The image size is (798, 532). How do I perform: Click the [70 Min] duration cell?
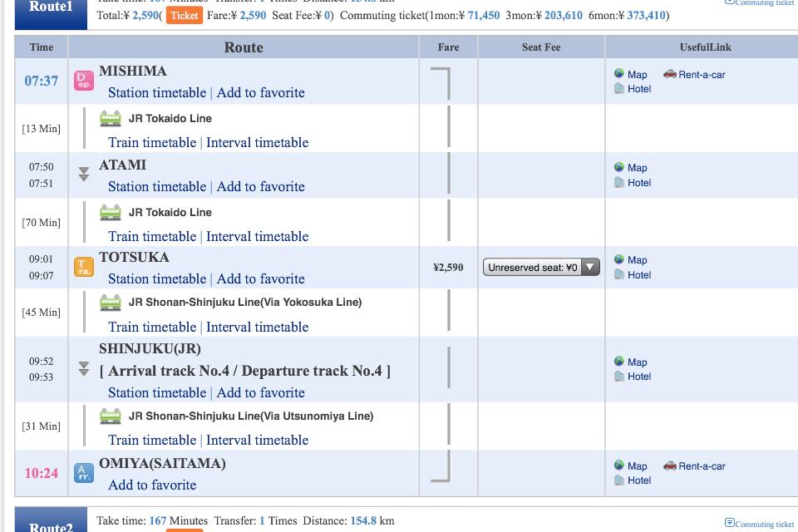point(42,223)
